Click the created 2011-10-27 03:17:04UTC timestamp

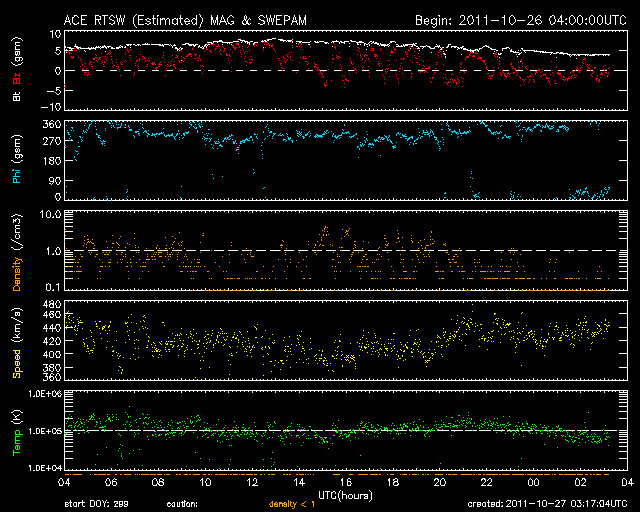pos(547,504)
